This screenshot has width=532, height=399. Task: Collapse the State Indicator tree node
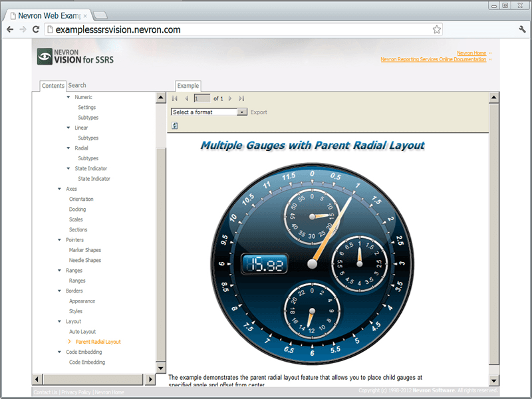(x=68, y=168)
